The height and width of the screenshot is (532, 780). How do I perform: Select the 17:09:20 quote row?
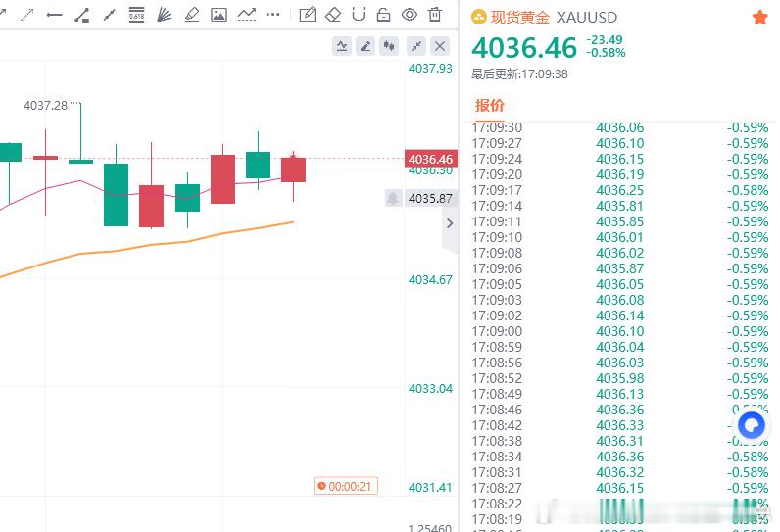[620, 174]
